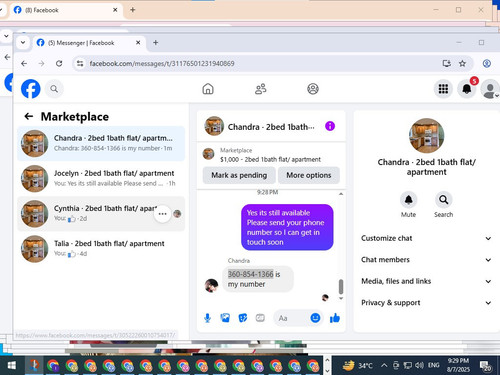Click the volume icon in system tray
The width and height of the screenshot is (500, 375).
click(x=419, y=366)
